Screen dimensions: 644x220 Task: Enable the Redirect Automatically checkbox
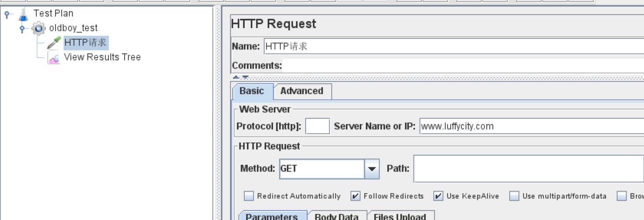249,196
